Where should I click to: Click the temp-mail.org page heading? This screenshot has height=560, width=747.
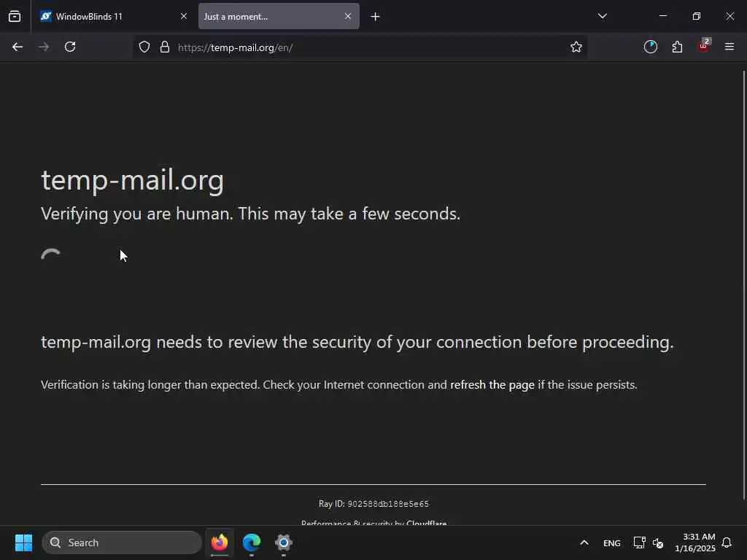click(x=133, y=181)
